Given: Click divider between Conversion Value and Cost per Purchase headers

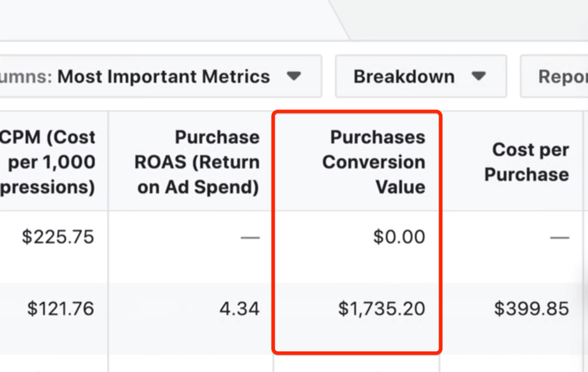Looking at the screenshot, I should pyautogui.click(x=440, y=162).
